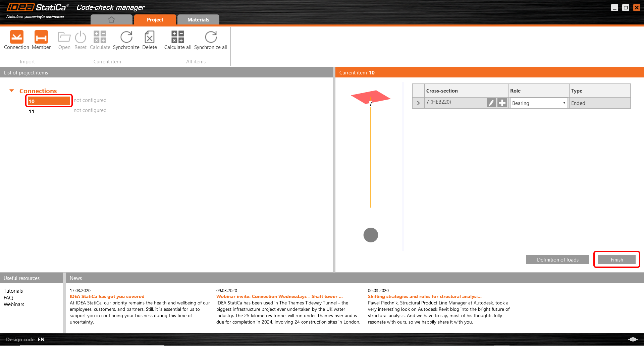
Task: Delete the current item
Action: pyautogui.click(x=150, y=40)
